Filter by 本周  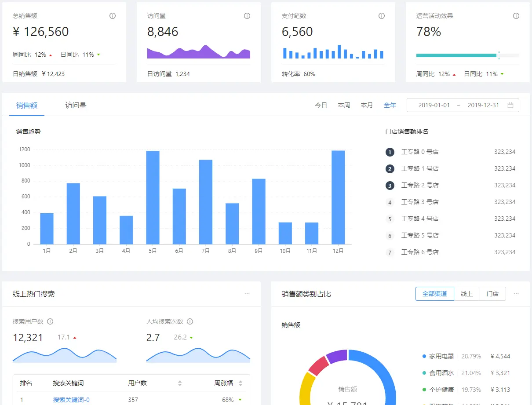coord(344,105)
